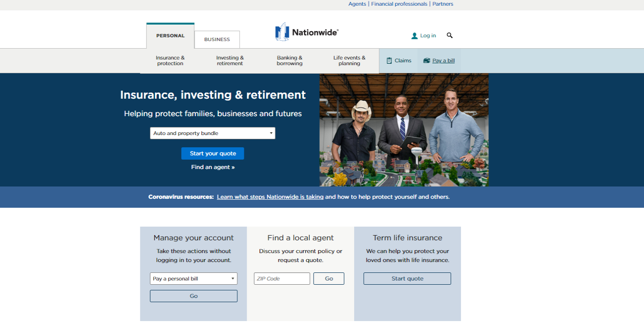Open search with the magnifier icon

[x=450, y=35]
